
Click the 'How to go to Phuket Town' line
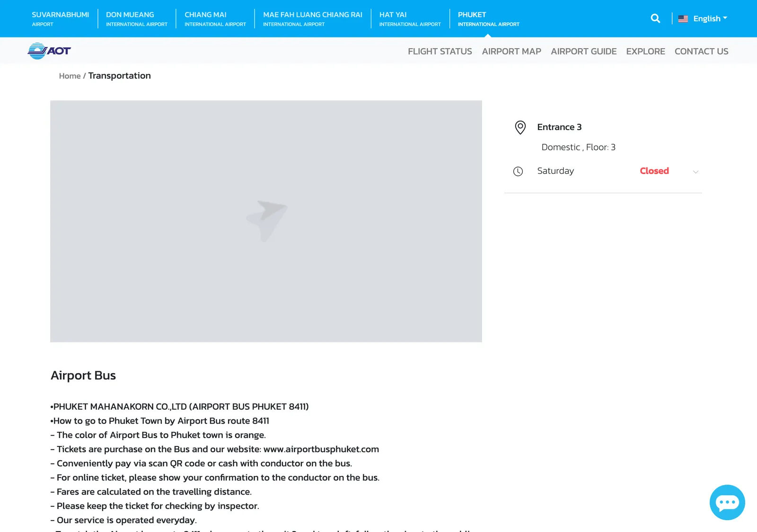click(x=159, y=421)
